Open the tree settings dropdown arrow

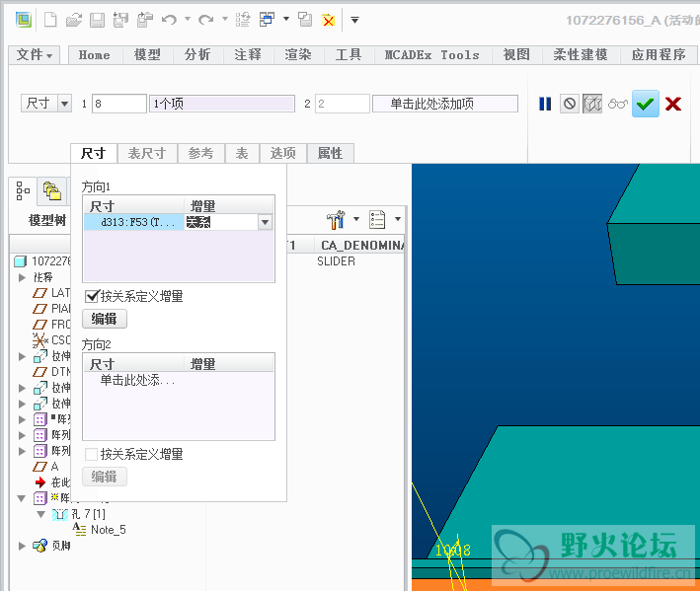point(356,219)
